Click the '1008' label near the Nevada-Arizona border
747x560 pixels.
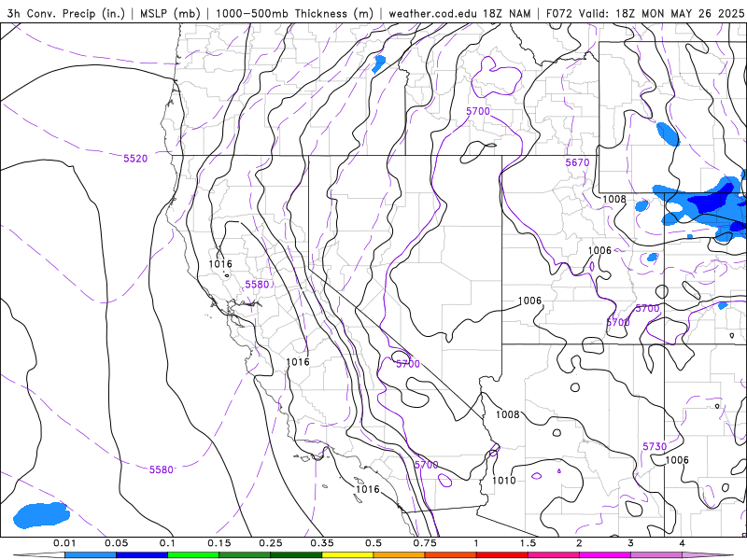pyautogui.click(x=507, y=414)
